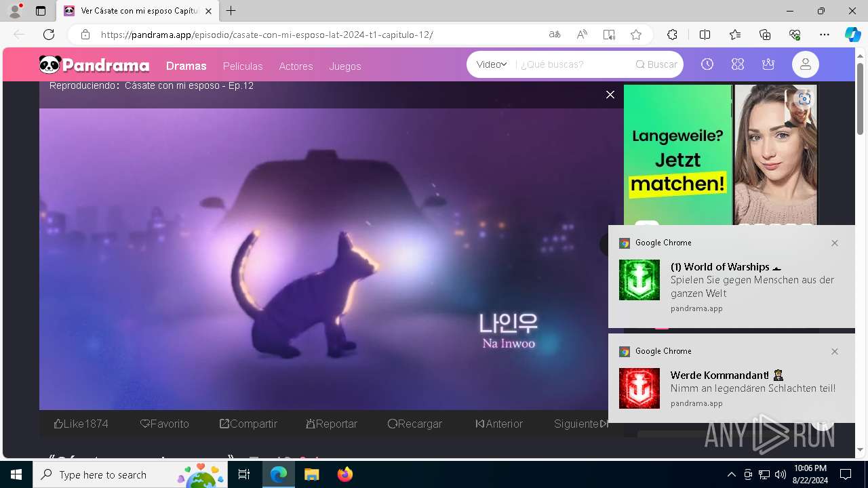Expand the Video search type dropdown
This screenshot has width=868, height=488.
[492, 64]
